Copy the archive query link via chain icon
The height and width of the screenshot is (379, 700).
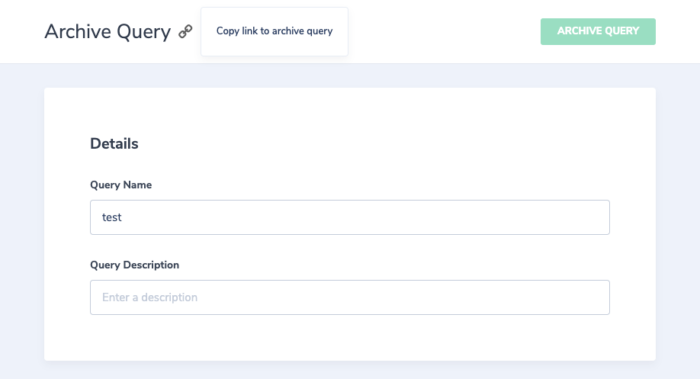pyautogui.click(x=185, y=31)
